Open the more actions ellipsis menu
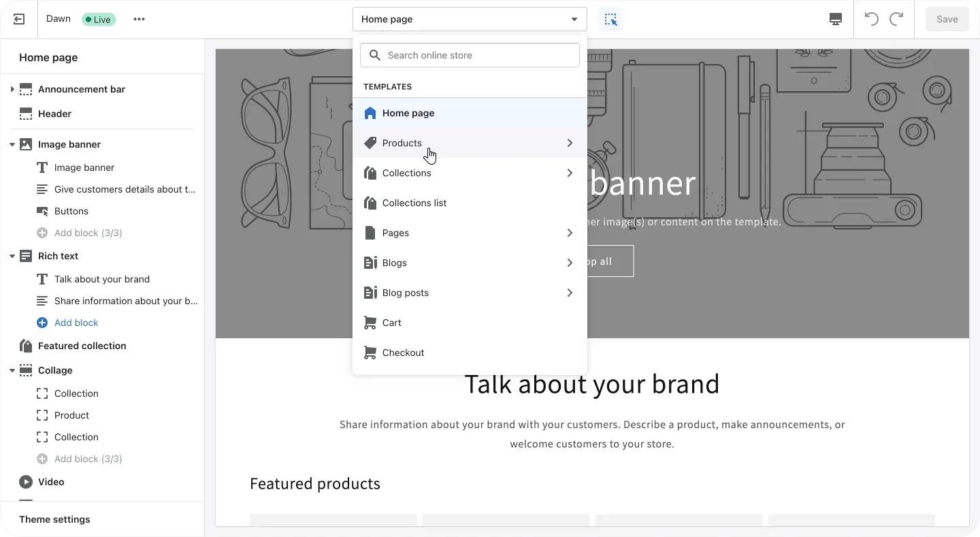Viewport: 980px width, 537px height. [138, 19]
